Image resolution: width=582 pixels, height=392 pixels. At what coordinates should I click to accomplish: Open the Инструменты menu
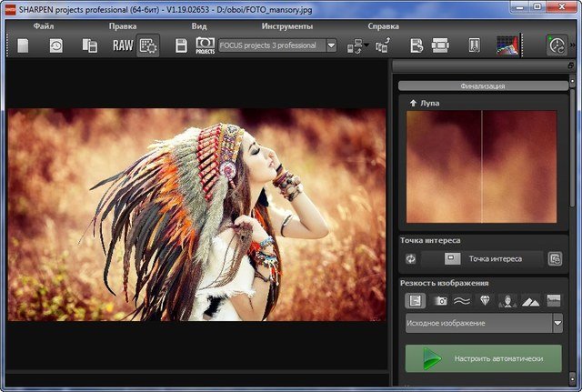[x=286, y=26]
